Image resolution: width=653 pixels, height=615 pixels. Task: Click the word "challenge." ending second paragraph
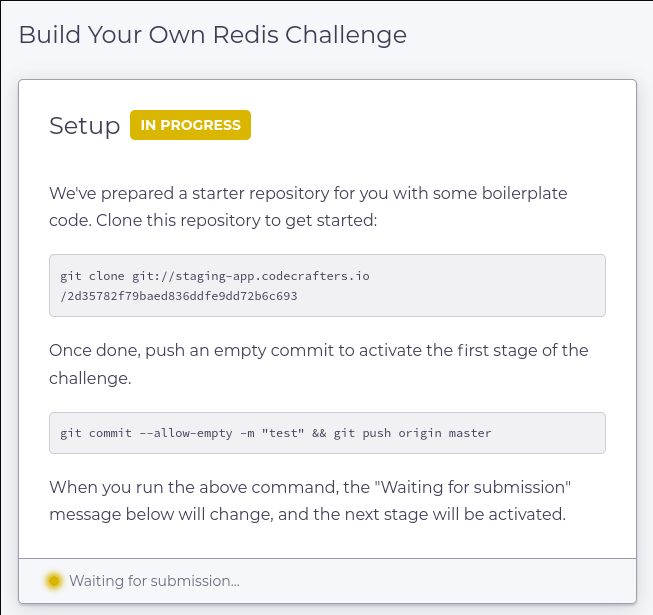tap(90, 378)
